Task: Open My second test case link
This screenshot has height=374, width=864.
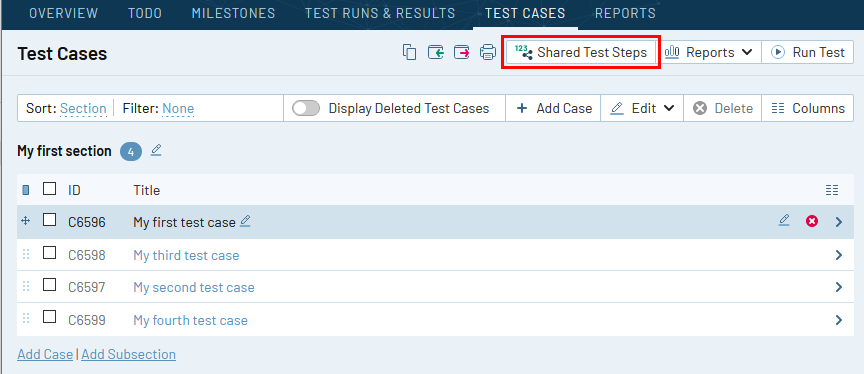Action: [x=194, y=288]
